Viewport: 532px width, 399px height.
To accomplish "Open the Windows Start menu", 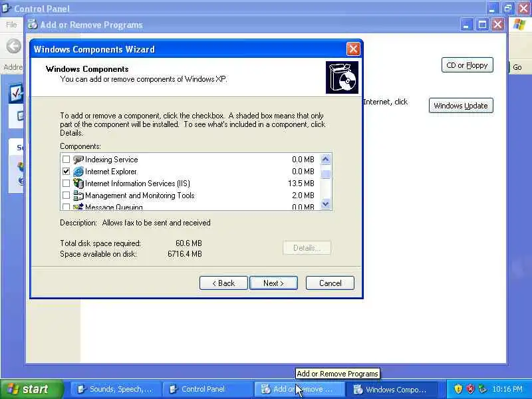I will [x=32, y=389].
